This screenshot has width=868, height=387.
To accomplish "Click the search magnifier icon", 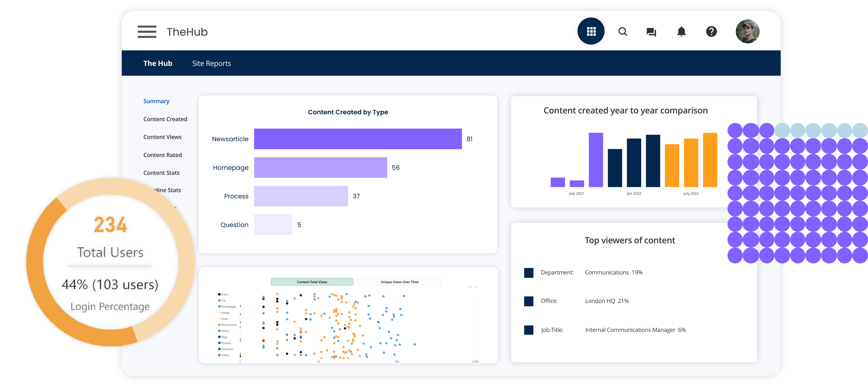I will click(x=622, y=32).
